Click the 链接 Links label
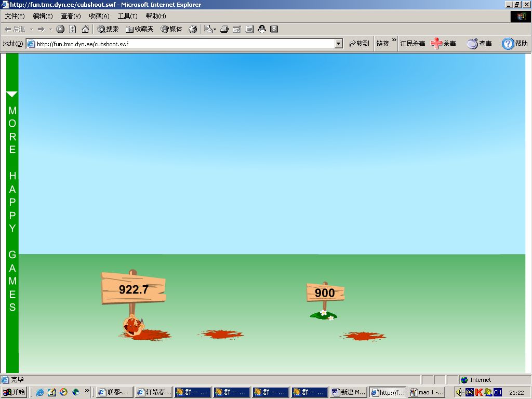Image resolution: width=532 pixels, height=399 pixels. pyautogui.click(x=382, y=44)
